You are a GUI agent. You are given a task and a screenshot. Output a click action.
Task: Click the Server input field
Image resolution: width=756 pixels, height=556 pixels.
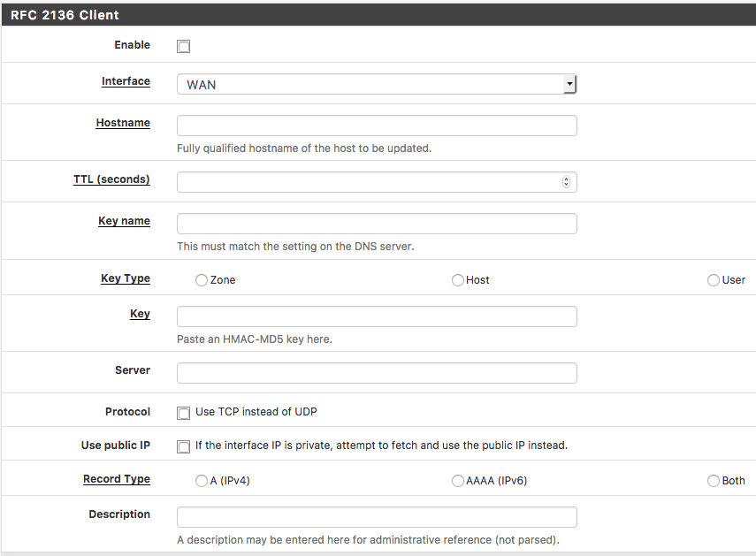[x=377, y=373]
